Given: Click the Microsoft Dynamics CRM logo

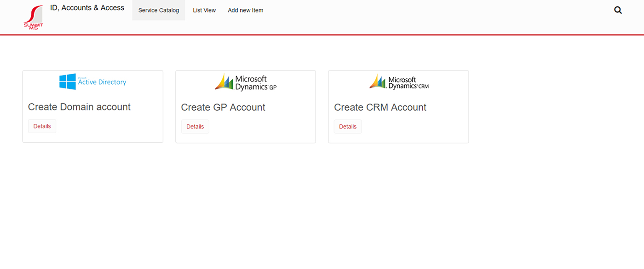Looking at the screenshot, I should 399,82.
